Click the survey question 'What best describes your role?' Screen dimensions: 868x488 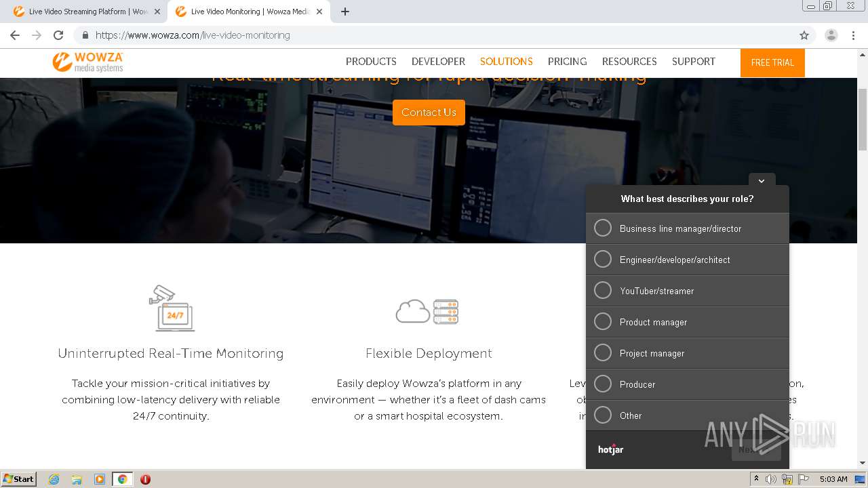(x=687, y=199)
